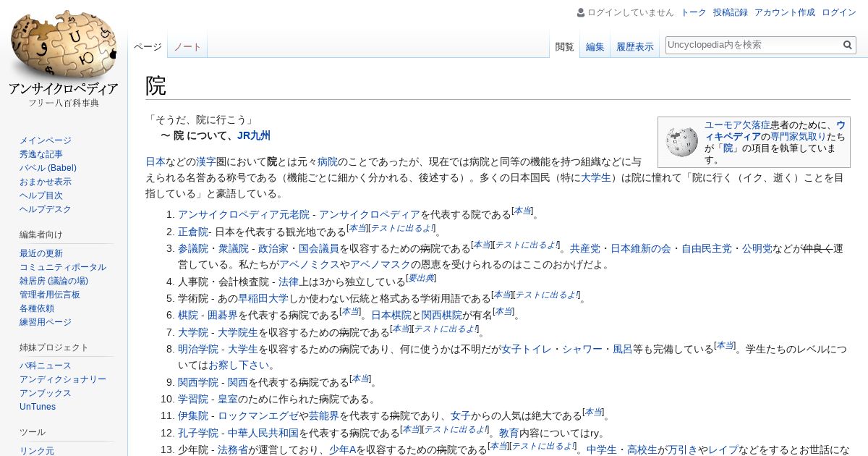Click the search magnifier icon
This screenshot has height=456, width=868.
[x=848, y=45]
